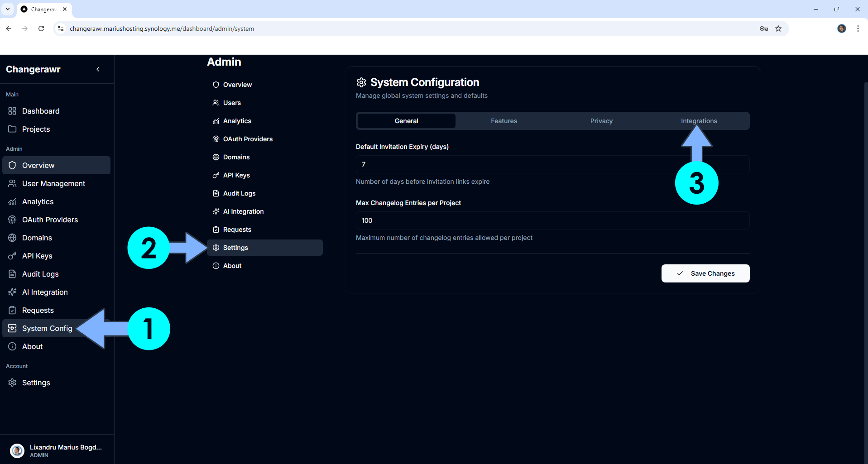Viewport: 868px width, 464px height.
Task: Click the Admin menu Requests clipboard icon
Action: click(x=216, y=230)
